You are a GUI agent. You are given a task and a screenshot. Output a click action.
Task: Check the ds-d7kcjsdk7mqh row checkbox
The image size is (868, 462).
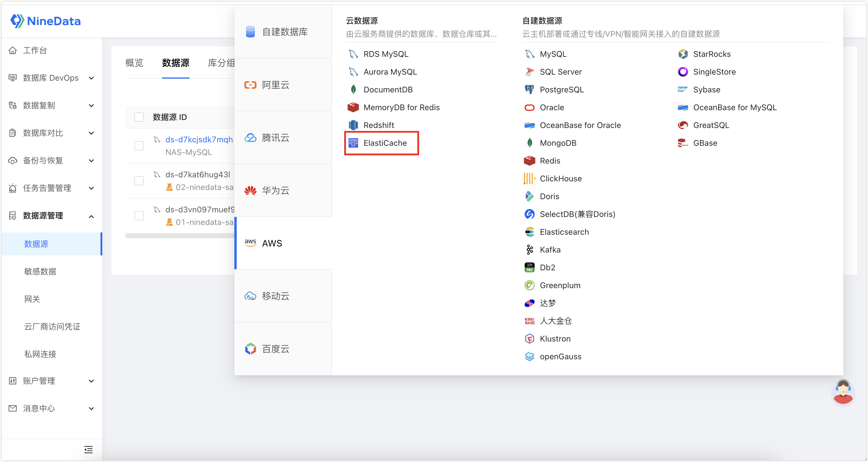139,146
